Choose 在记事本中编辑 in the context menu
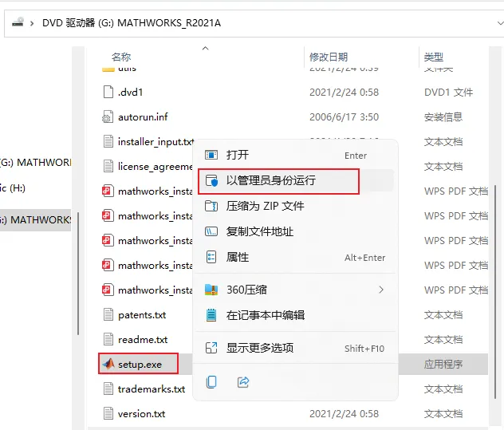The image size is (504, 430). [295, 315]
